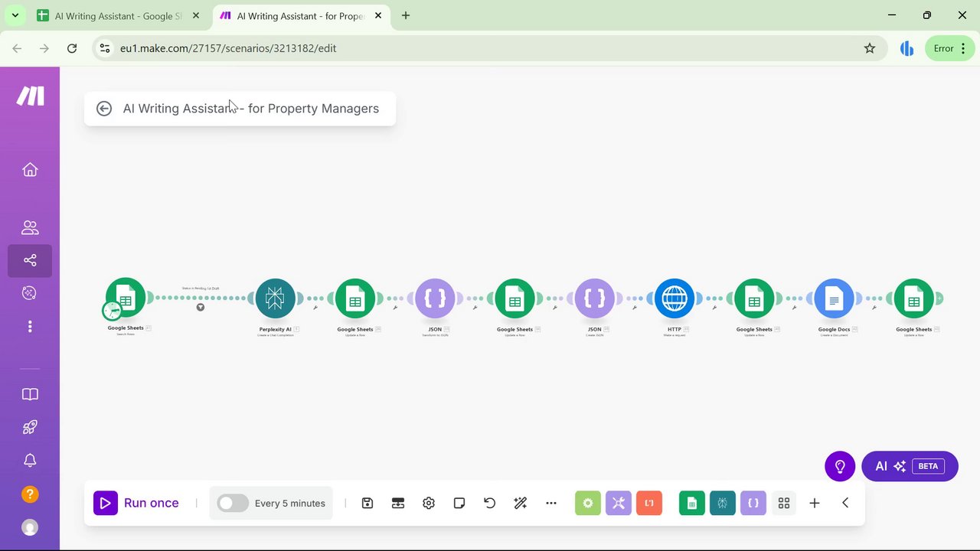Select the Perplexity AI favorite in toolbar

click(723, 503)
